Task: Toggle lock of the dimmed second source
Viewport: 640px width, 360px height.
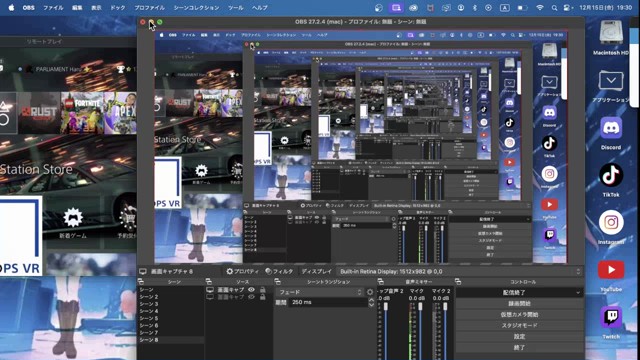Action: click(x=262, y=297)
